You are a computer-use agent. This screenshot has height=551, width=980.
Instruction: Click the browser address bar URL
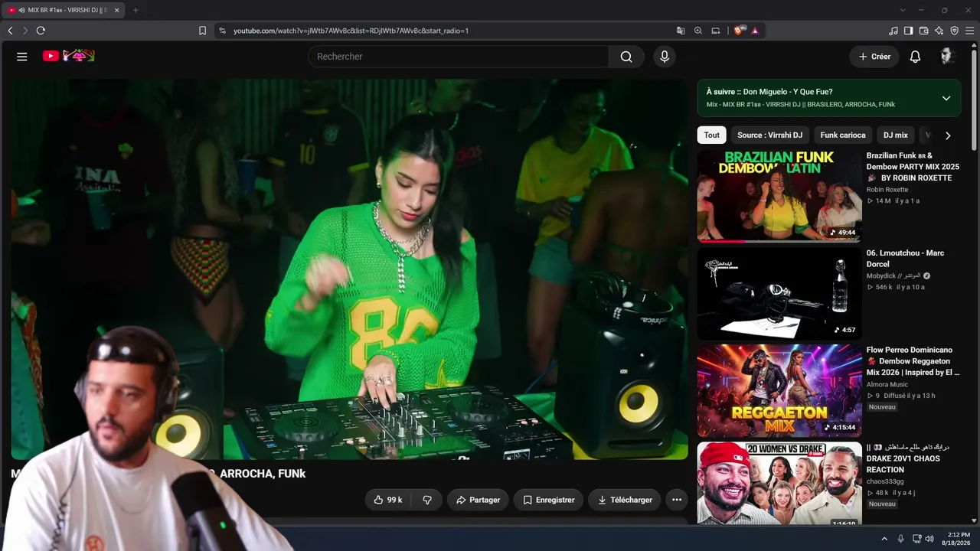pyautogui.click(x=351, y=31)
